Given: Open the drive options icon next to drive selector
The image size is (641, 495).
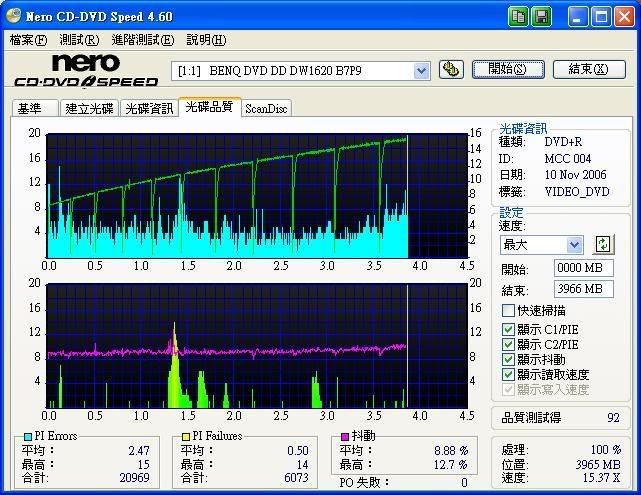Looking at the screenshot, I should tap(451, 69).
